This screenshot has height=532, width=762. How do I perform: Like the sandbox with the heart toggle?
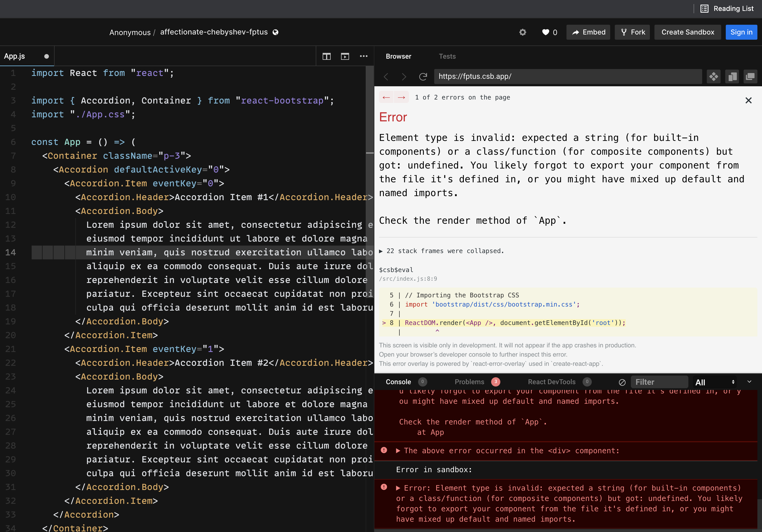click(x=545, y=32)
